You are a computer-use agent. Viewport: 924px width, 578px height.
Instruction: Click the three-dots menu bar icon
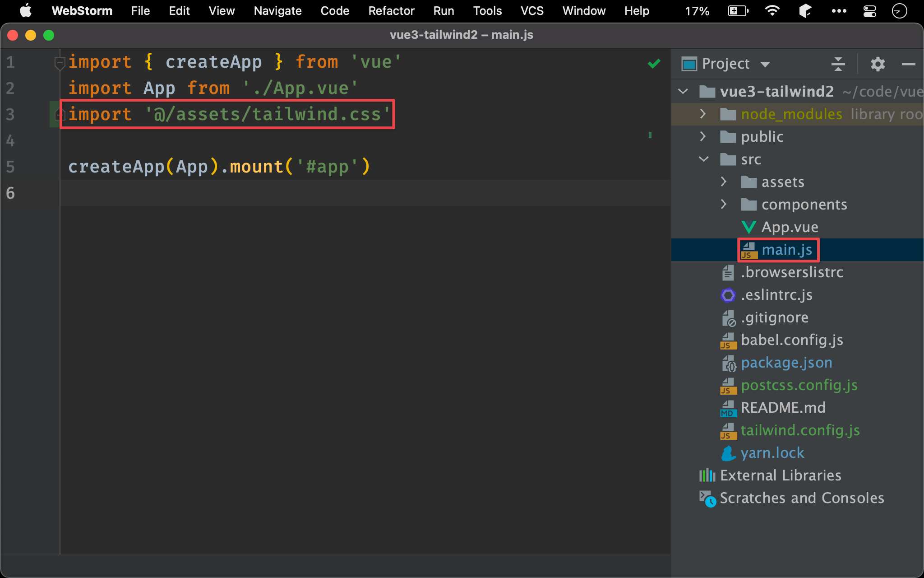[839, 11]
